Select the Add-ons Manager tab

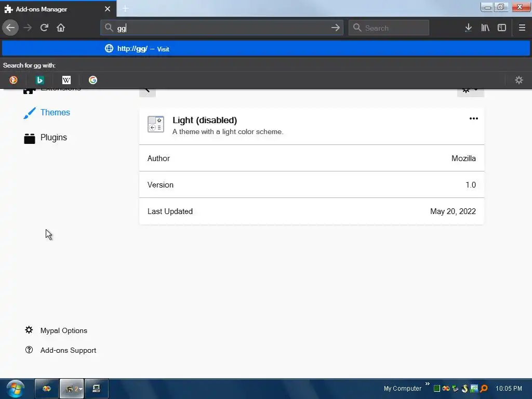tap(58, 9)
